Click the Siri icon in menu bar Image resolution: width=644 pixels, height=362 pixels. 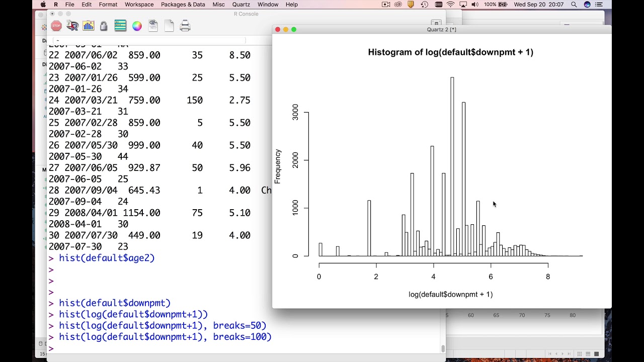[x=587, y=5]
